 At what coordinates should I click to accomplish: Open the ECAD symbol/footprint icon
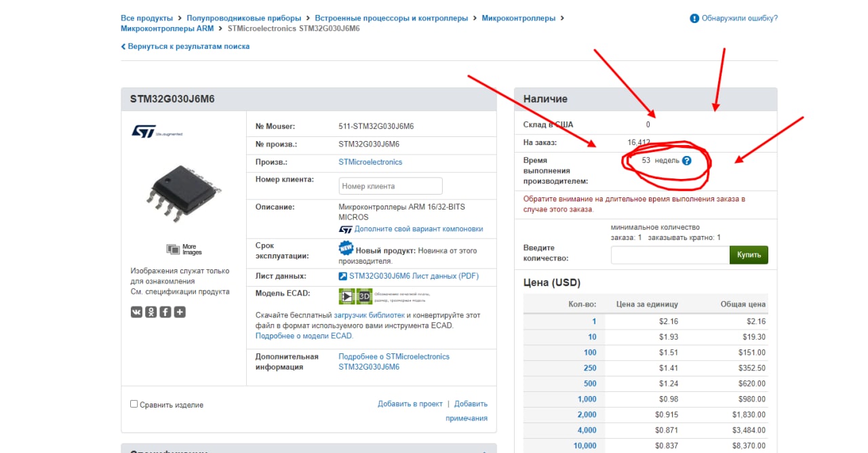pos(347,296)
